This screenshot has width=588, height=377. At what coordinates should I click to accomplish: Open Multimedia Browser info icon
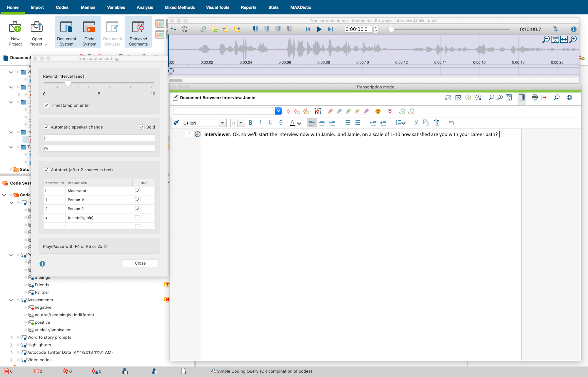tap(574, 29)
